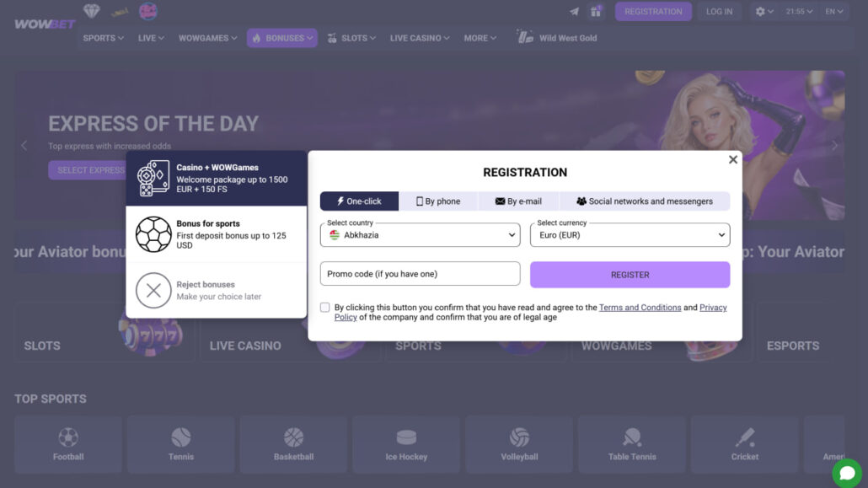Click the Promo code input field
This screenshot has height=488, width=868.
coord(421,274)
